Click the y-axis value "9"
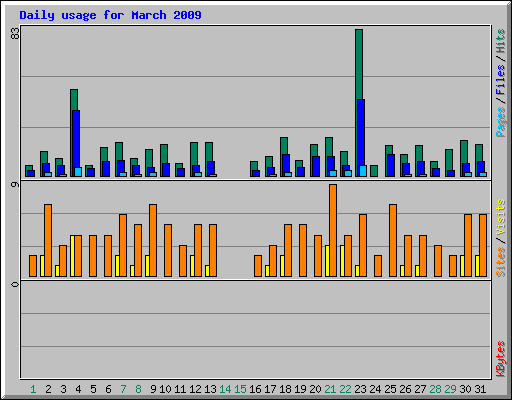The width and height of the screenshot is (512, 400). tap(15, 184)
